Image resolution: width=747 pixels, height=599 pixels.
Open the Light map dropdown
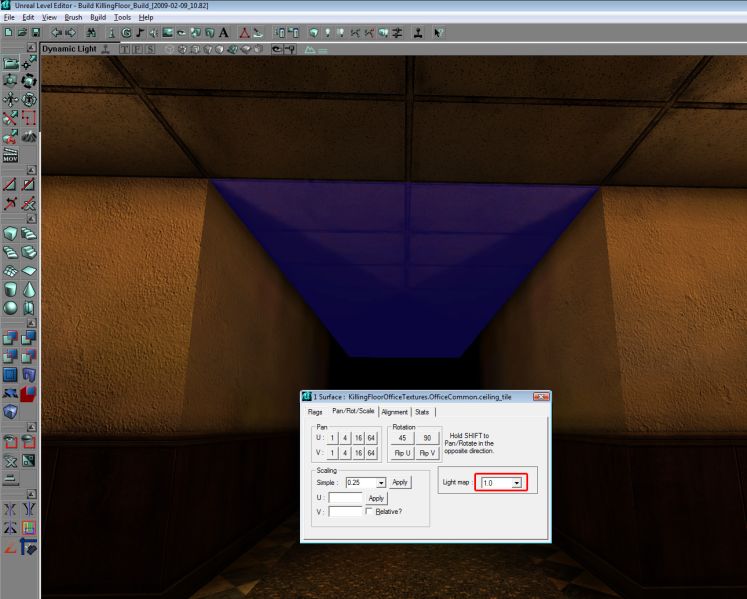tap(516, 483)
